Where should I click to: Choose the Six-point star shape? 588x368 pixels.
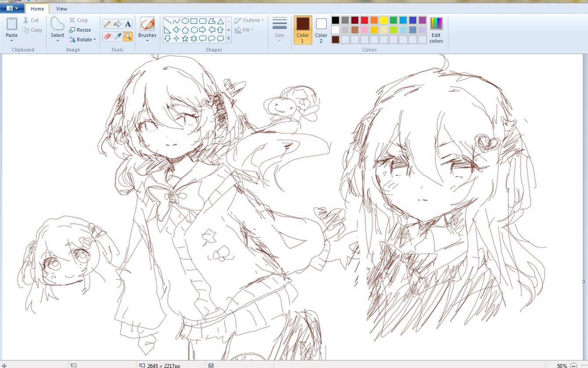click(194, 39)
